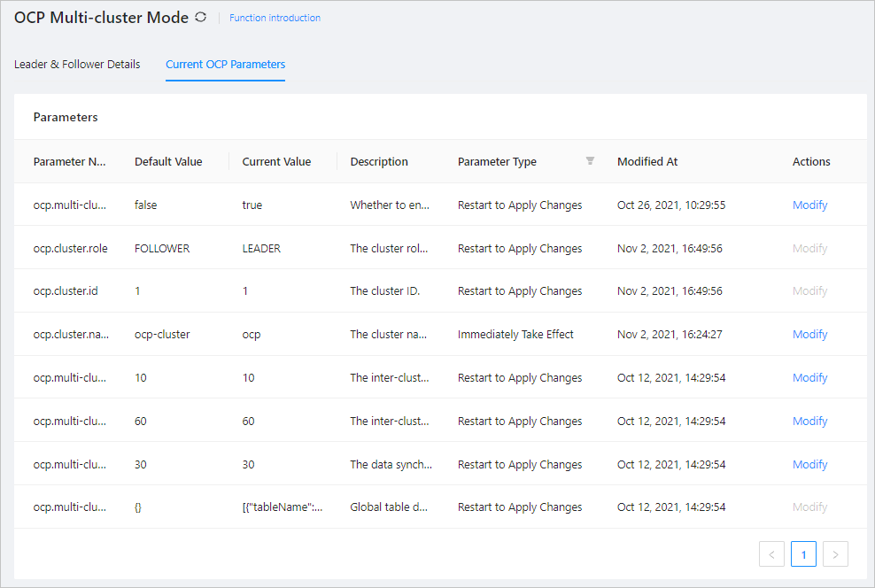Modify the first ocp.multi-clu parameter
Screen dimensions: 875x588
(809, 205)
